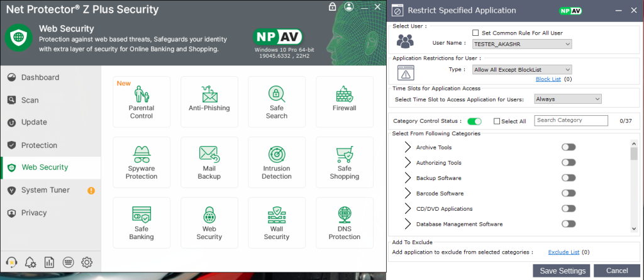This screenshot has height=280, width=644.
Task: Open the DNS Protection tile
Action: [x=344, y=223]
